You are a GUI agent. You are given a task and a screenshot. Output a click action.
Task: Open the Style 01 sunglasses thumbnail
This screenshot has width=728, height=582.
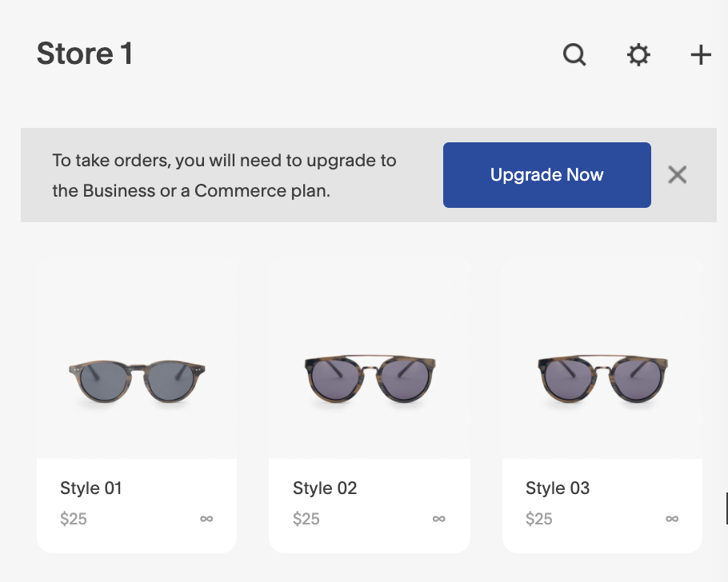[x=137, y=380]
